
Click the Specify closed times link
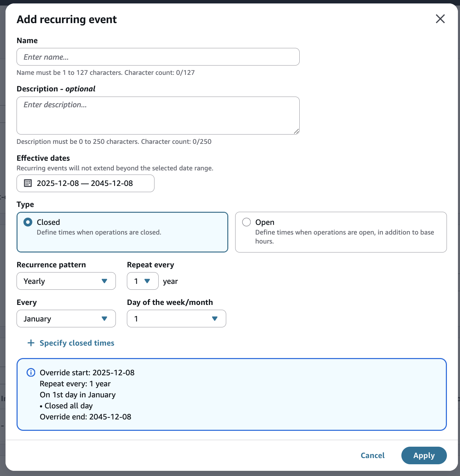pyautogui.click(x=77, y=343)
